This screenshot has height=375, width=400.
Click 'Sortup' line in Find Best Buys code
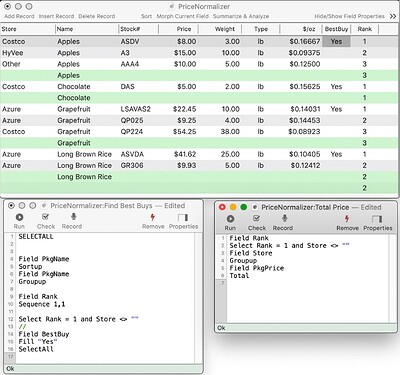[x=30, y=267]
